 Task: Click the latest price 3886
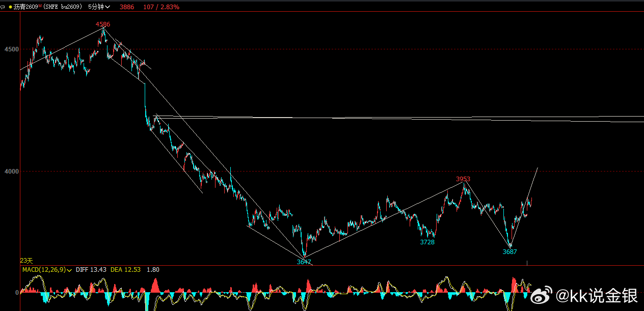click(x=127, y=7)
